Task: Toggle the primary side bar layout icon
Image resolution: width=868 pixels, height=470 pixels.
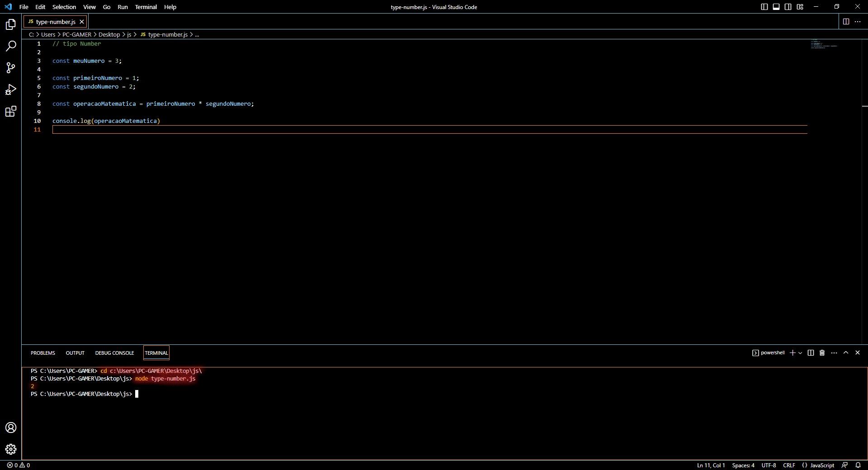Action: pos(764,7)
